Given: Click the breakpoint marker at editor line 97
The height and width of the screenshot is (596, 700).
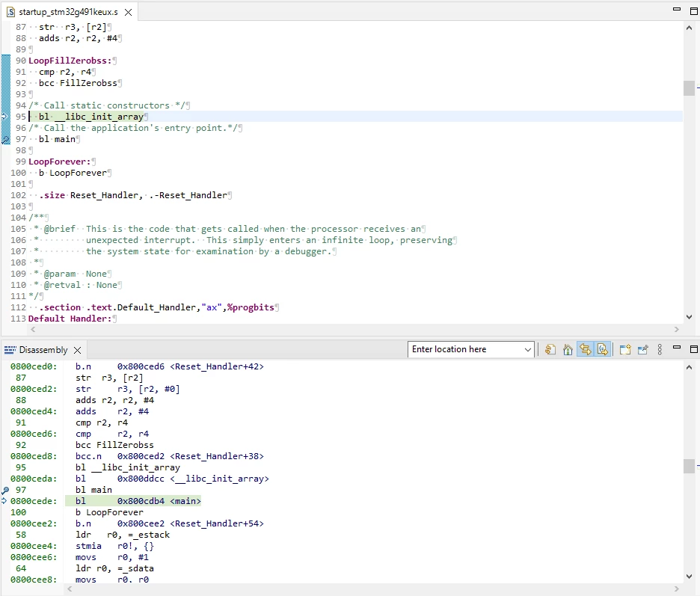Looking at the screenshot, I should tap(5, 140).
